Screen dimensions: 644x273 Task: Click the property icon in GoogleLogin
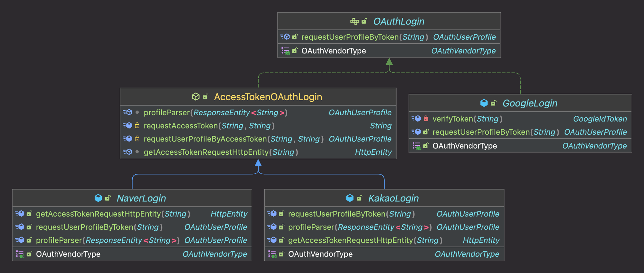coord(417,146)
